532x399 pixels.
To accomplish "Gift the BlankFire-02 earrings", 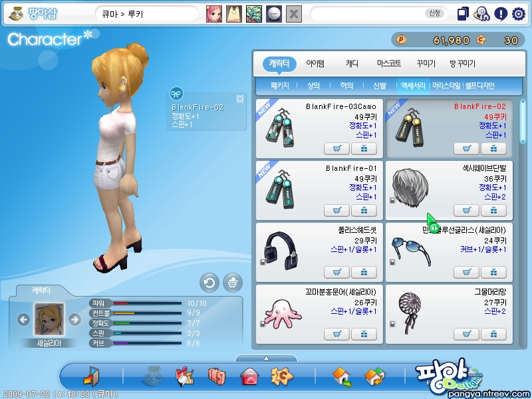I will click(x=493, y=148).
